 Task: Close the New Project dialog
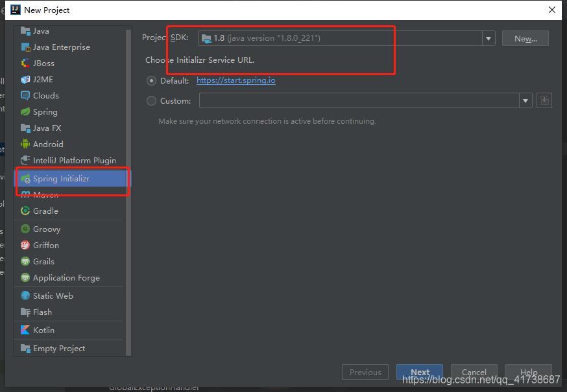click(x=552, y=10)
